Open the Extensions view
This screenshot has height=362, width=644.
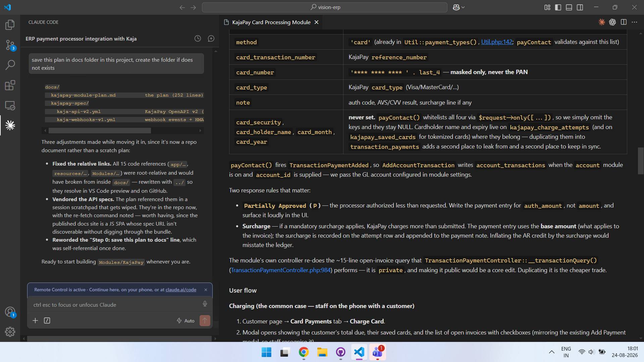pos(10,85)
